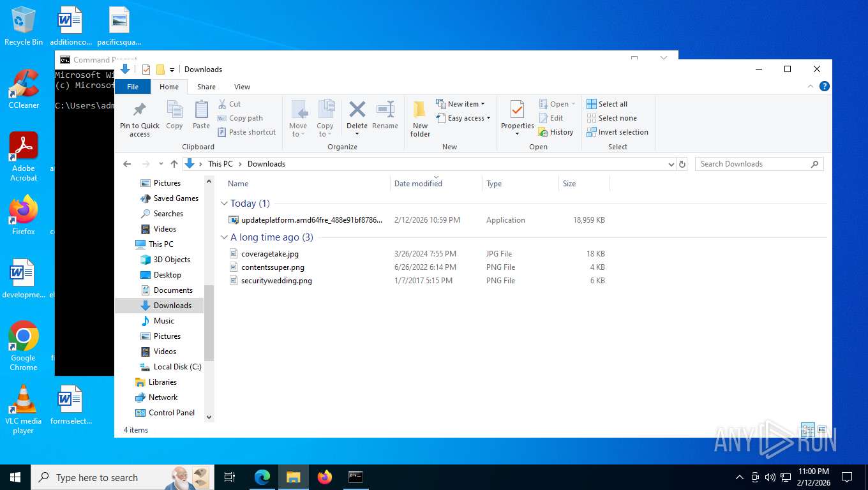Click the Cut scissors command
Screen dimensions: 868x490
(229, 104)
